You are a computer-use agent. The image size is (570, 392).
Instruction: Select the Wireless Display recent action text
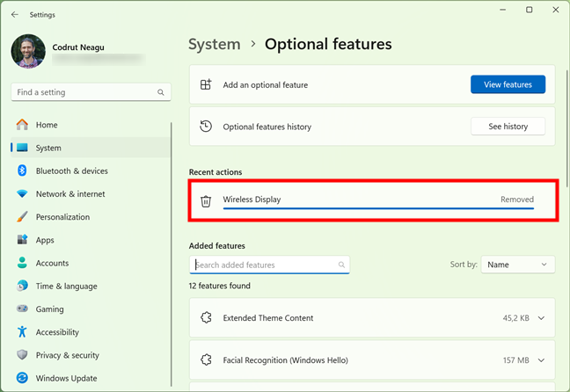click(252, 200)
